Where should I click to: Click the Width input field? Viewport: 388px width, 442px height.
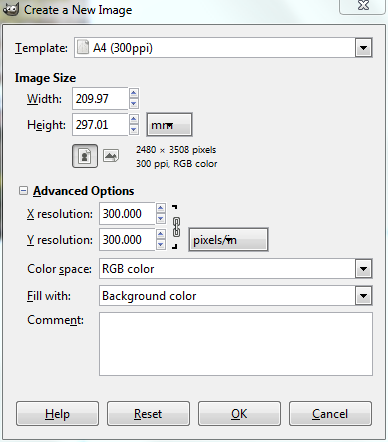click(100, 98)
